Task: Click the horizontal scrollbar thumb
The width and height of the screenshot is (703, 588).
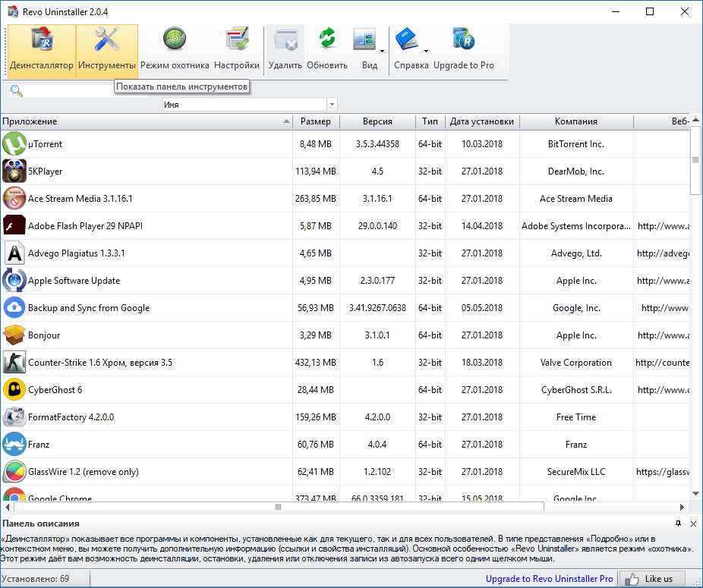Action: click(278, 507)
